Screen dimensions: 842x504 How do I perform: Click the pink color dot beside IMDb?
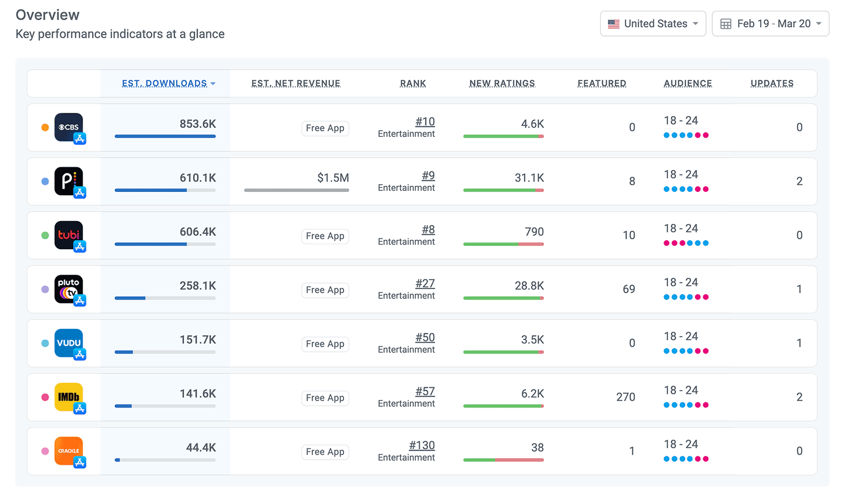click(45, 397)
